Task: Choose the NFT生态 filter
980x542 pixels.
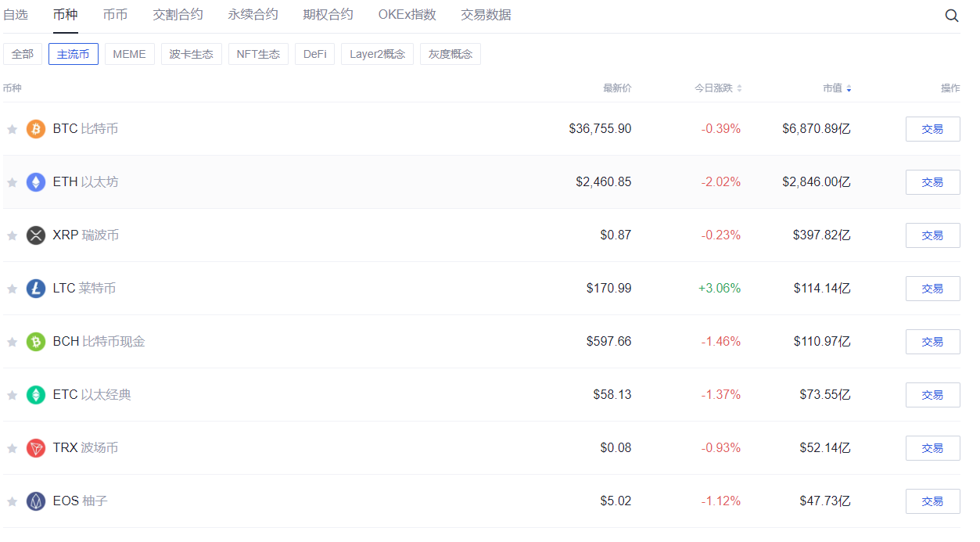Action: coord(258,54)
